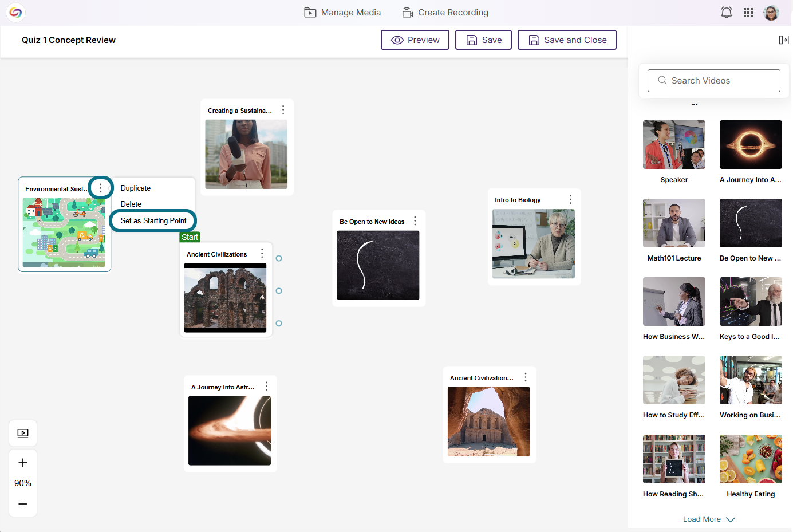This screenshot has width=793, height=532.
Task: Collapse the video sidebar panel
Action: pyautogui.click(x=784, y=40)
